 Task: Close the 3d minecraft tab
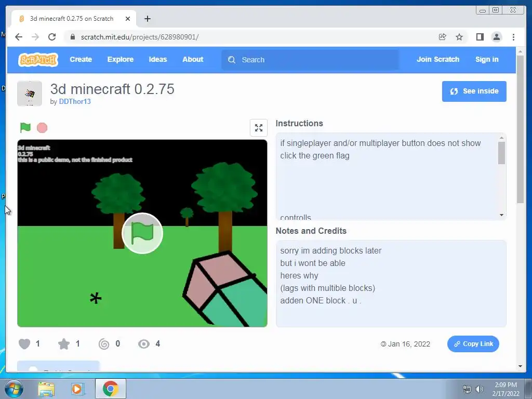point(128,19)
